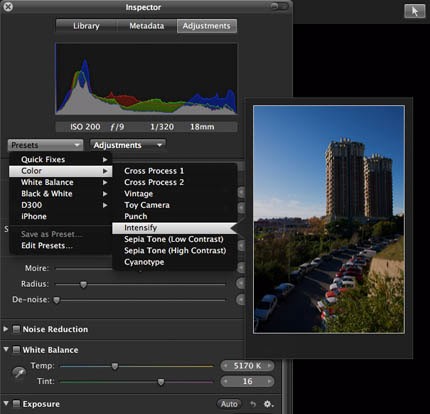
Task: Apply the Toy Camera preset
Action: click(x=175, y=205)
